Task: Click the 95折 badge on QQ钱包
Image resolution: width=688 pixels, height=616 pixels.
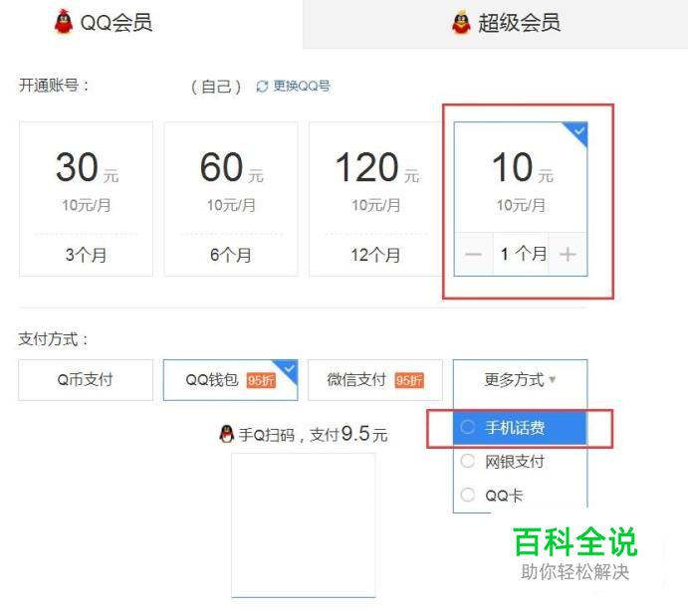Action: click(261, 380)
